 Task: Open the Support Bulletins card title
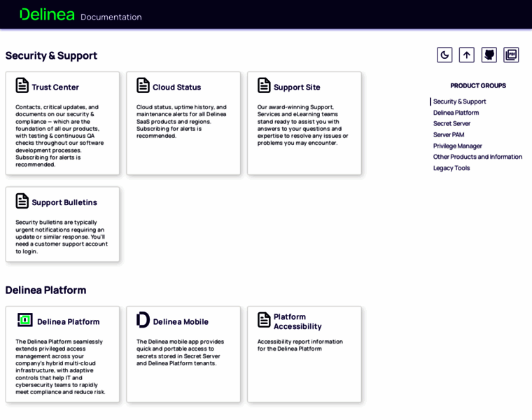(64, 202)
